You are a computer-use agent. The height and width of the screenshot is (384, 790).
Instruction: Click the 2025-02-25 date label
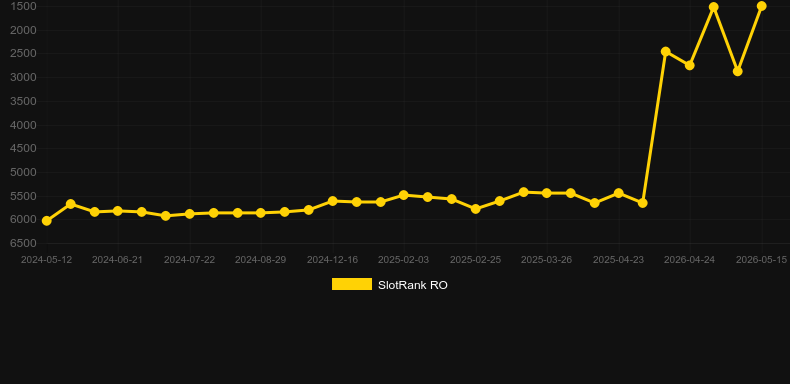pyautogui.click(x=476, y=260)
